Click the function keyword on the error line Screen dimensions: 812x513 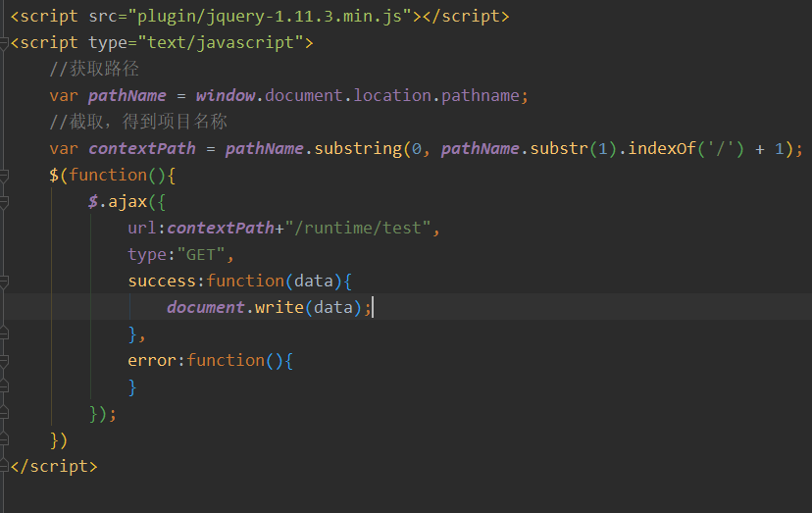pos(226,360)
